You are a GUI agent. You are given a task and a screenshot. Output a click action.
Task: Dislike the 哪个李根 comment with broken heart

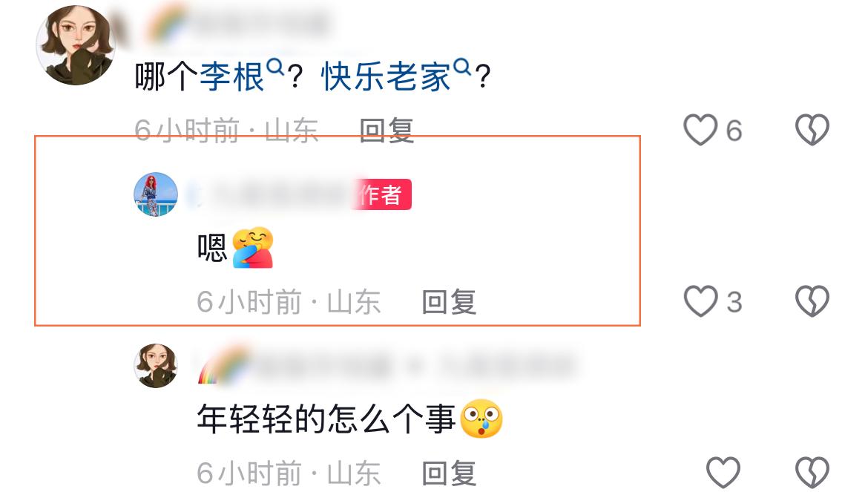(812, 130)
